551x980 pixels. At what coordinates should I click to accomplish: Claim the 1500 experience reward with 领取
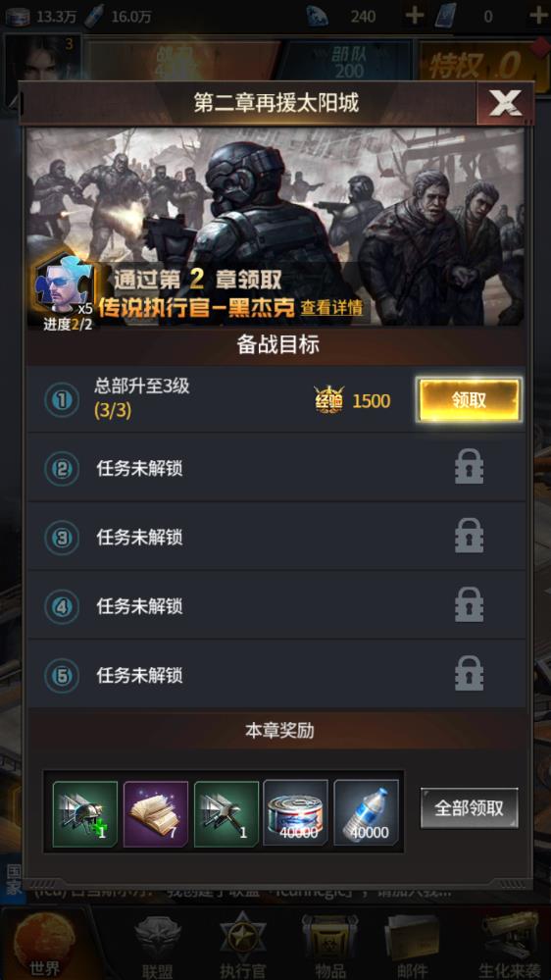click(x=470, y=400)
